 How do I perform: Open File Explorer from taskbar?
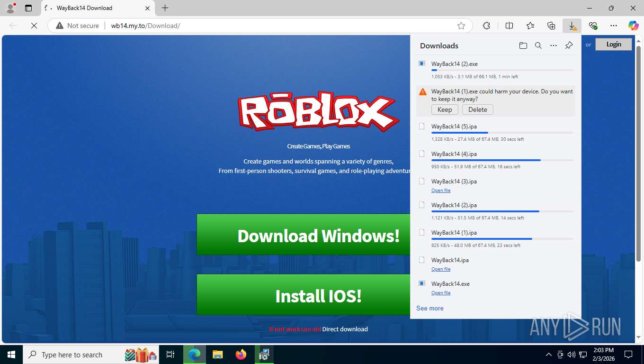coord(217,355)
